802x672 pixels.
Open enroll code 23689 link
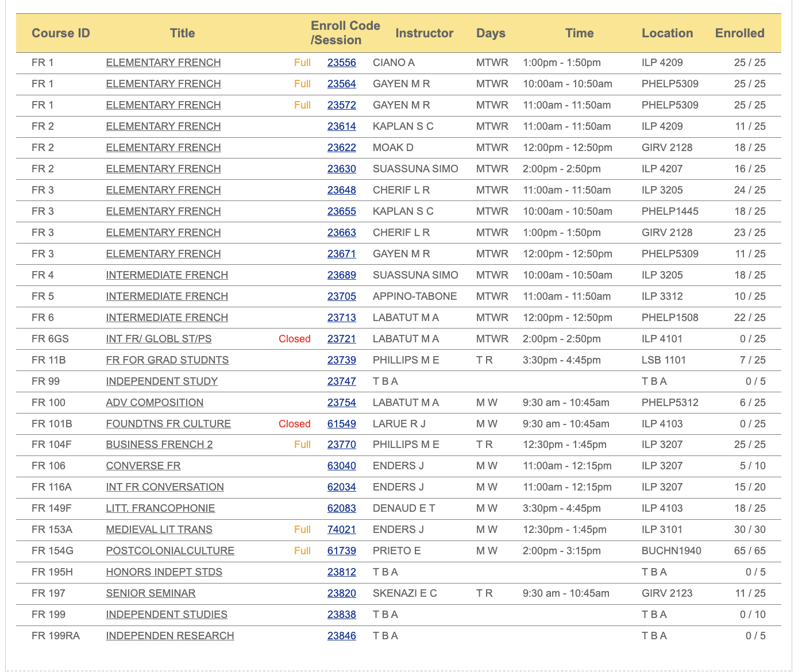click(341, 275)
